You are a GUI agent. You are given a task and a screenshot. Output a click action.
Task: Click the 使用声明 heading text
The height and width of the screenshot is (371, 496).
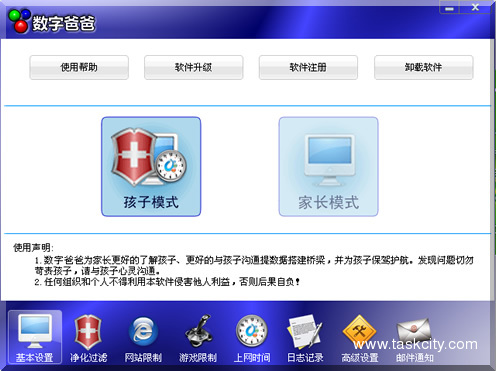33,248
